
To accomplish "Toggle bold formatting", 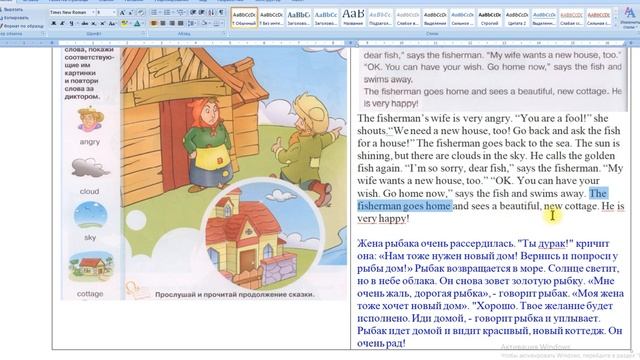I will coord(53,23).
